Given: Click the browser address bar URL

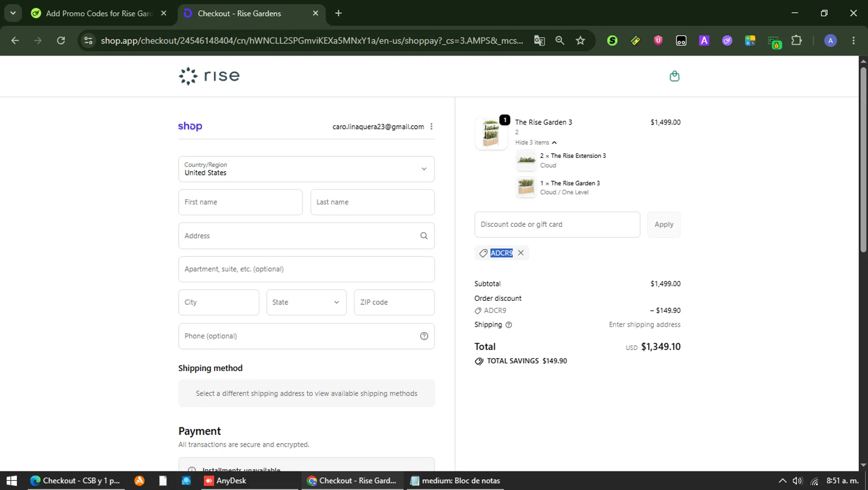Looking at the screenshot, I should (311, 40).
